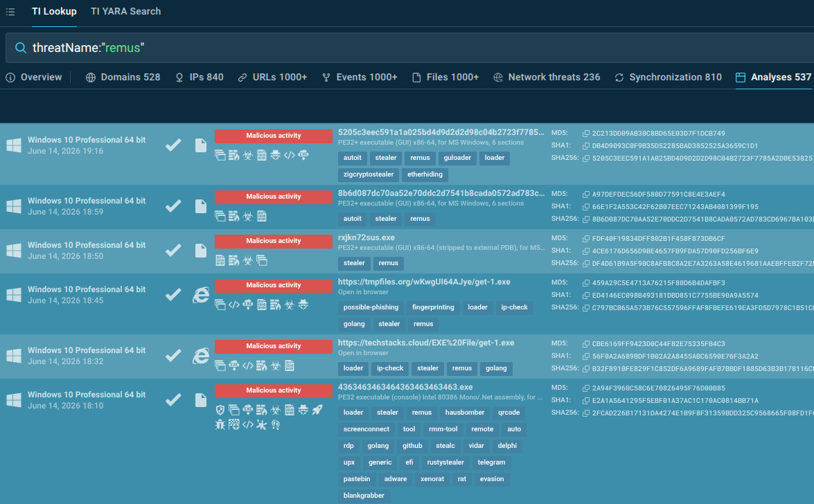
Task: Click the spy hat indicator in the 19:16 row
Action: click(275, 154)
